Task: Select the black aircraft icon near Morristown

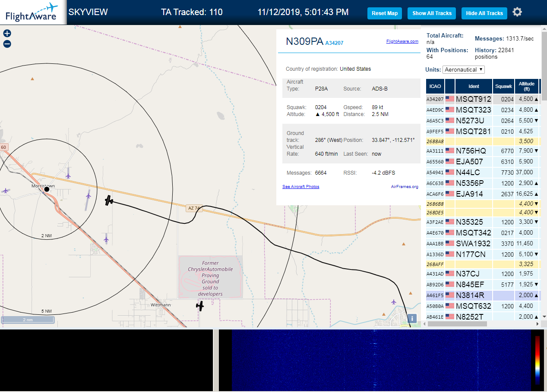Action: click(109, 201)
